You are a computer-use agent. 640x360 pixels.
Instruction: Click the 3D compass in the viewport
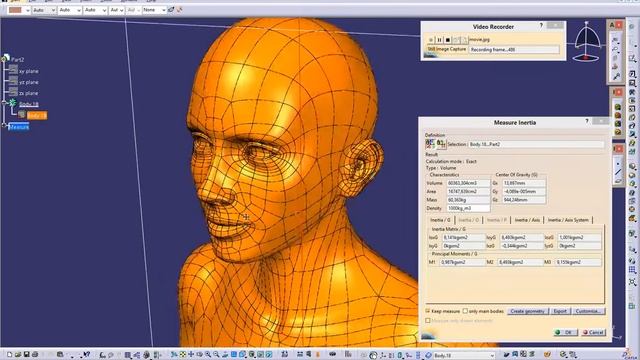click(x=586, y=42)
